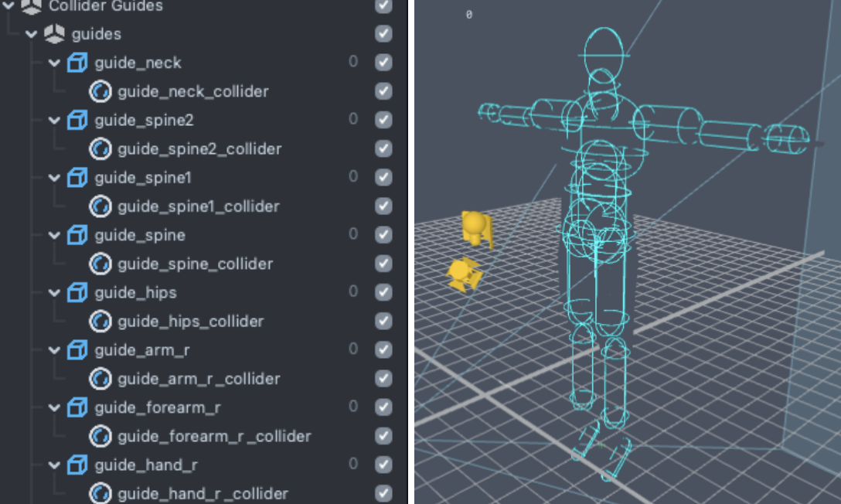
Task: Click the guide_spine1_collider component icon
Action: 100,206
